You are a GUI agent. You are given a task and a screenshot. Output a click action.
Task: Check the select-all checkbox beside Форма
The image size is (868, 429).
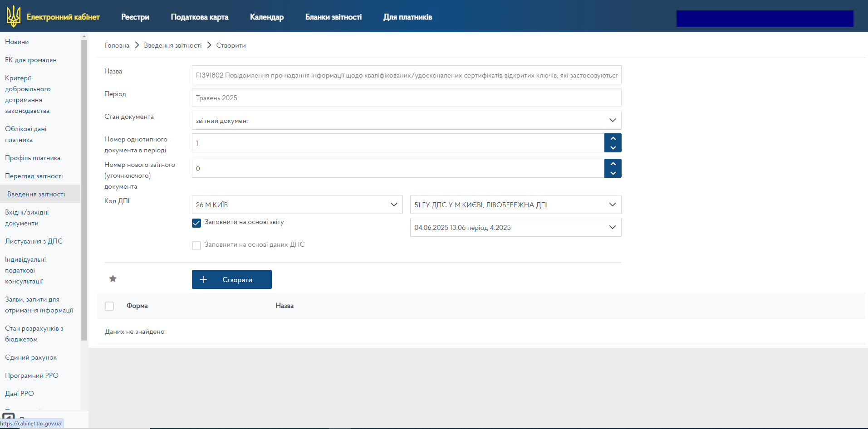click(x=109, y=306)
